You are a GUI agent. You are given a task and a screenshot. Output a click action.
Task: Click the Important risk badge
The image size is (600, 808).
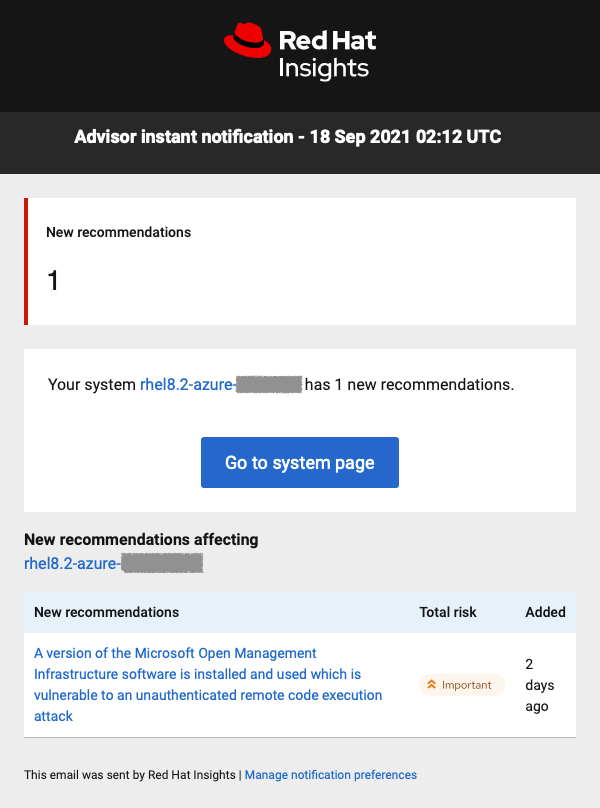[x=462, y=685]
